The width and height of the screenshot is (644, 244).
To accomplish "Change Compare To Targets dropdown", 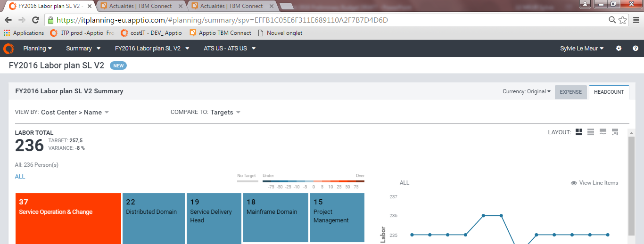I will pos(225,112).
